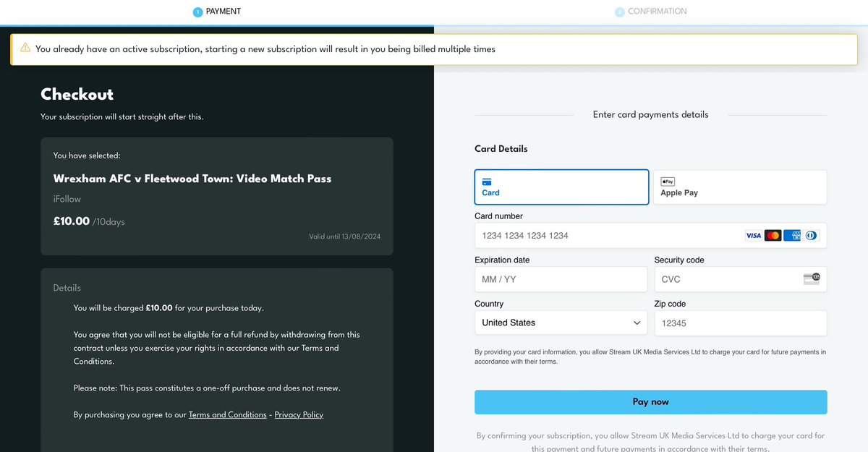868x452 pixels.
Task: Click the Card Details section label
Action: (501, 148)
